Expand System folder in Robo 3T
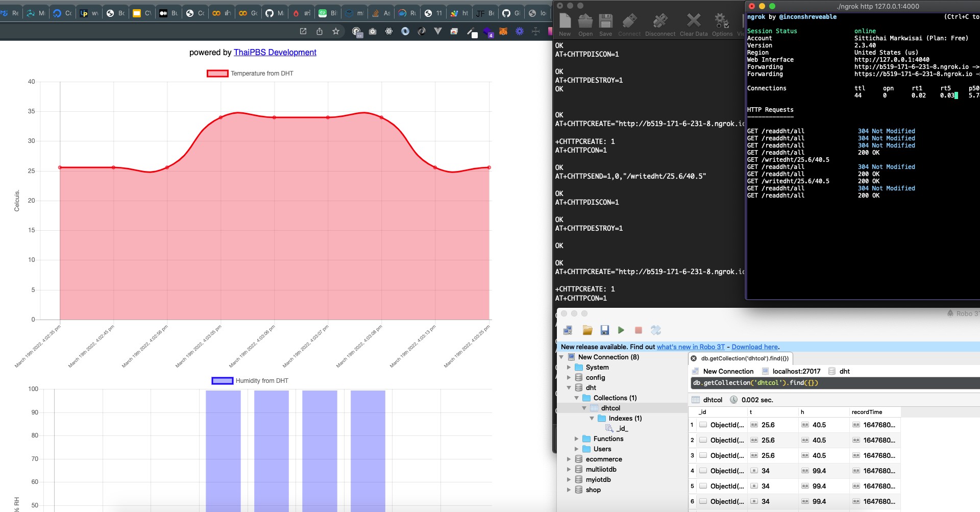This screenshot has width=980, height=512. pyautogui.click(x=569, y=367)
